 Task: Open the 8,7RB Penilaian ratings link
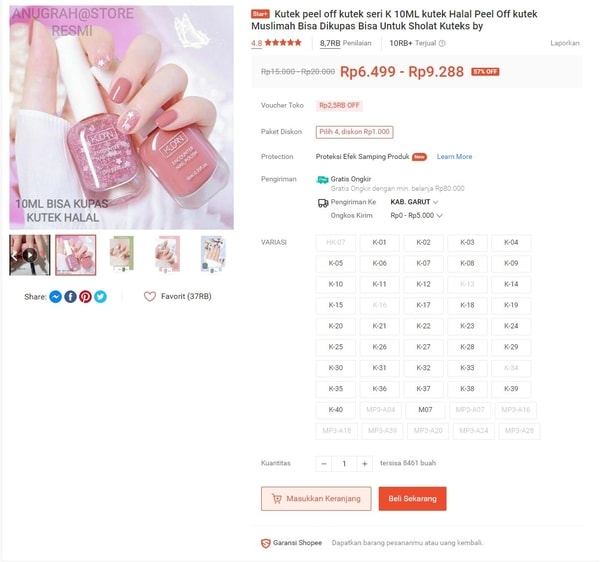click(346, 43)
